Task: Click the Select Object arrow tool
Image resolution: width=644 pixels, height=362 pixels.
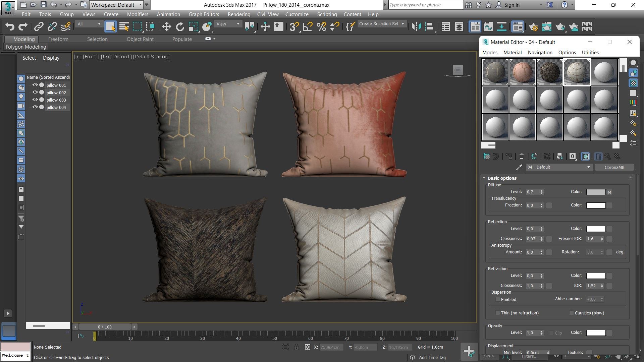Action: 110,26
